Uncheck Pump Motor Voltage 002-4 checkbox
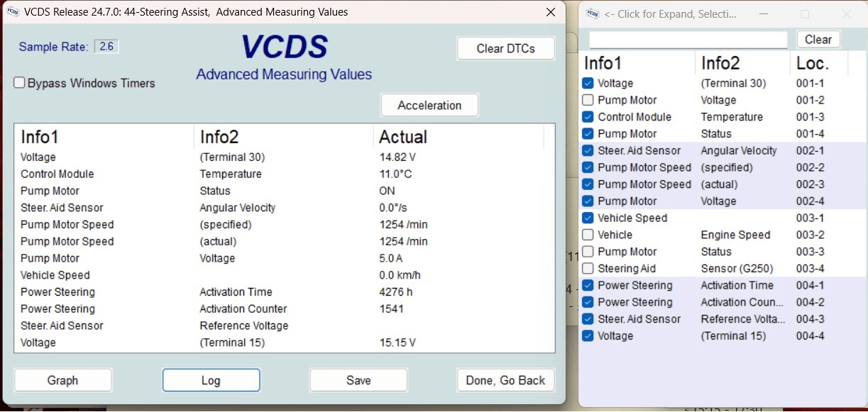The width and height of the screenshot is (868, 412). (588, 201)
